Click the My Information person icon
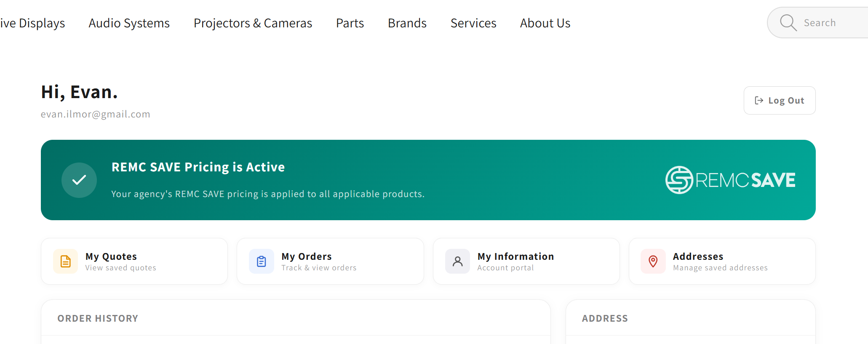868x344 pixels. click(x=457, y=261)
